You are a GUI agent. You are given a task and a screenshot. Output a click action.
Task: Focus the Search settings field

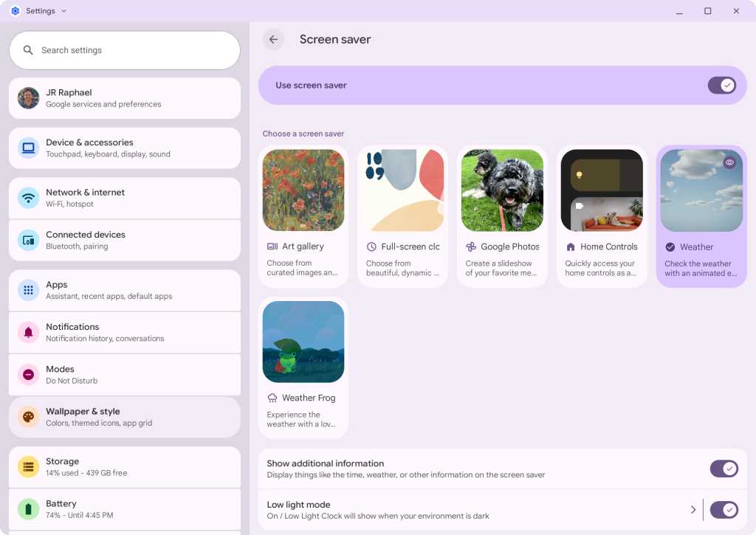coord(124,50)
